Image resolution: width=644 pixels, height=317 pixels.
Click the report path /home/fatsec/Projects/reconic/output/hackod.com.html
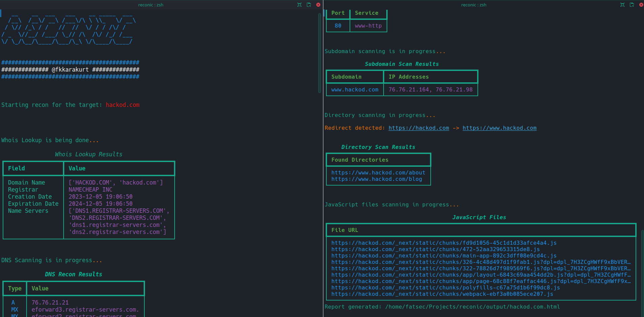[472, 307]
